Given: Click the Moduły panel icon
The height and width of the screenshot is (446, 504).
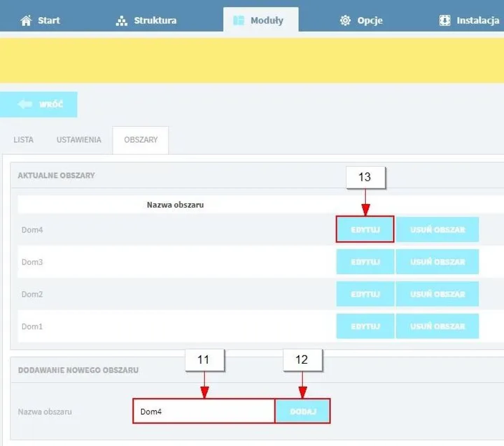Looking at the screenshot, I should point(239,20).
